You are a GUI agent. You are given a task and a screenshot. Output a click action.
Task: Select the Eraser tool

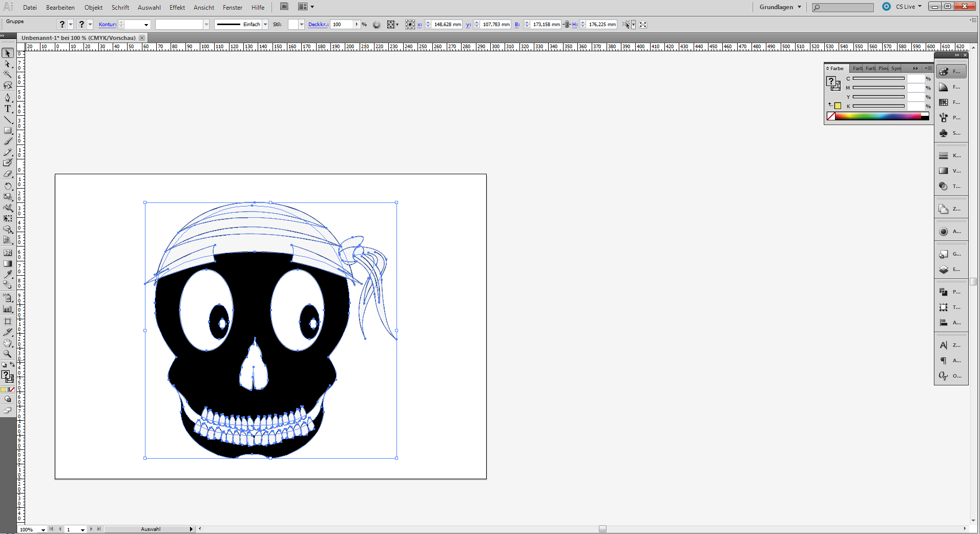click(8, 174)
